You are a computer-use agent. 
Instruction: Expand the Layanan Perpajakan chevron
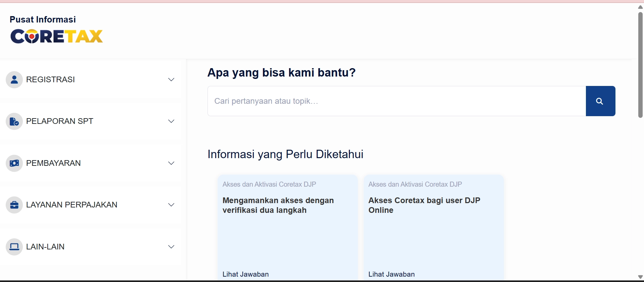pos(171,205)
